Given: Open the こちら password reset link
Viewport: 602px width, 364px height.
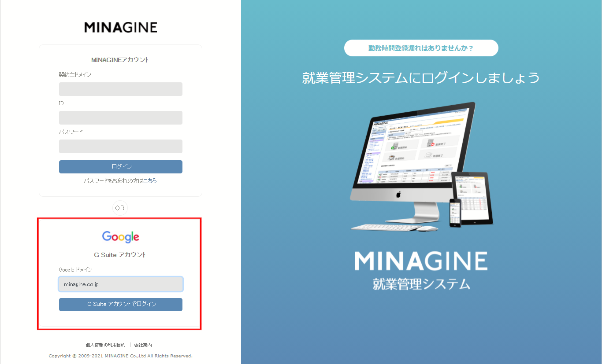Looking at the screenshot, I should [x=150, y=180].
